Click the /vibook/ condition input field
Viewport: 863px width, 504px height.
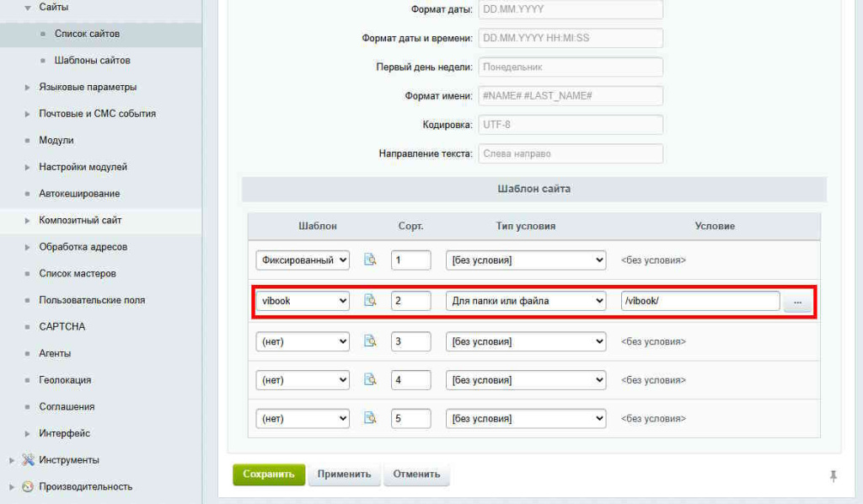(700, 301)
